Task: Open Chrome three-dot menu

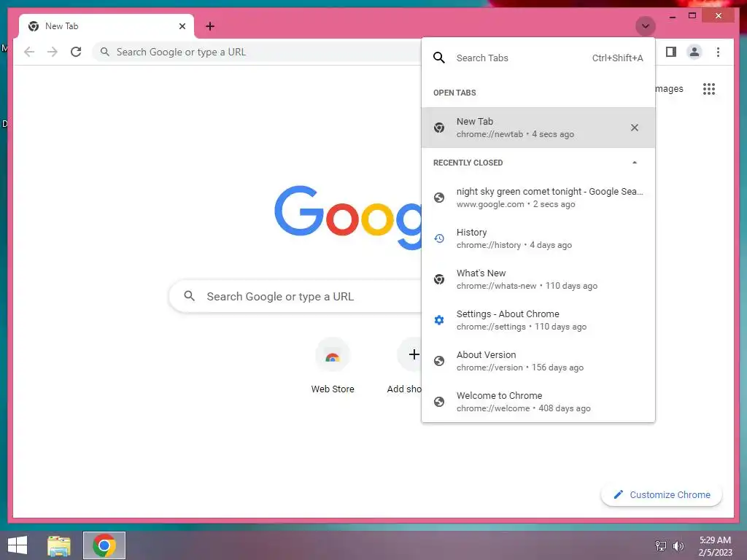Action: pos(718,52)
